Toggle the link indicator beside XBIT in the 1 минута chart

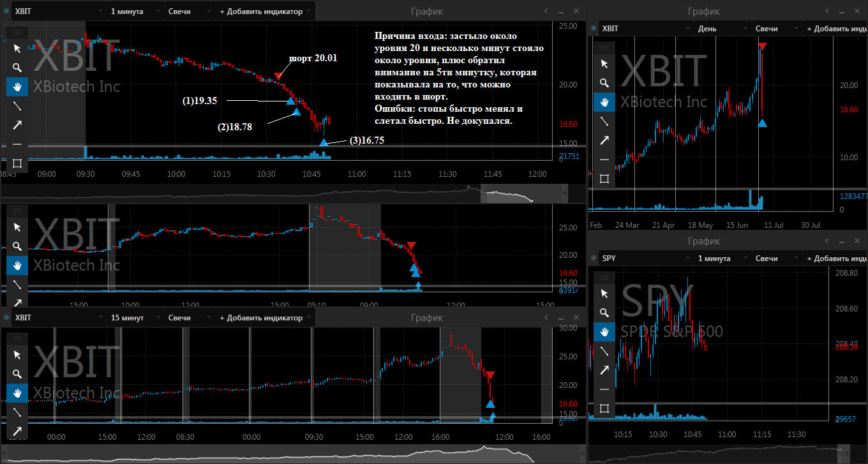[x=6, y=11]
